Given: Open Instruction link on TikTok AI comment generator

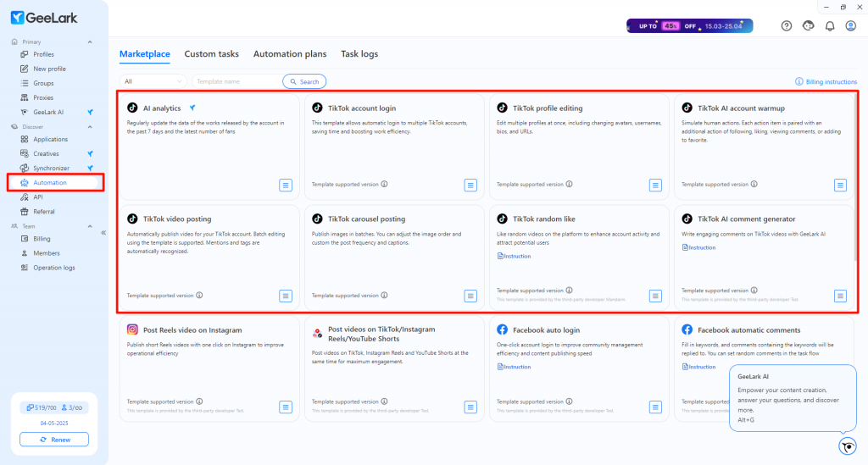Looking at the screenshot, I should (699, 247).
